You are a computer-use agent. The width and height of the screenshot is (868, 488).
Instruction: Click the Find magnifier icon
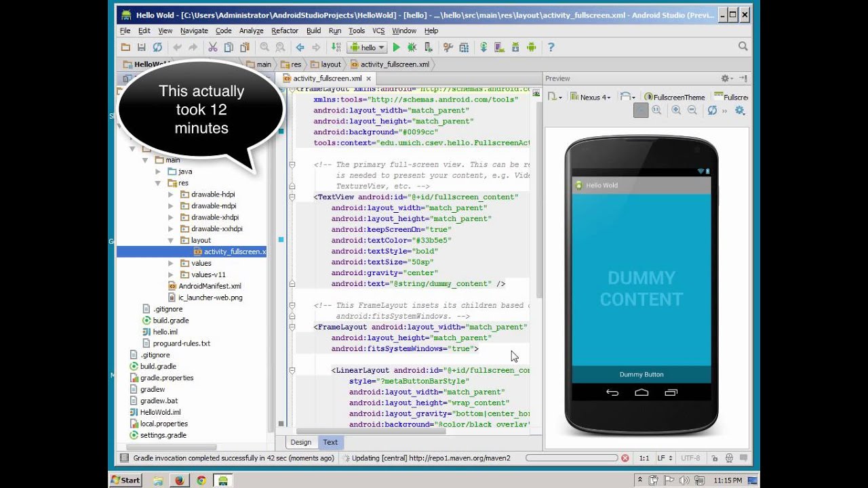coord(264,47)
